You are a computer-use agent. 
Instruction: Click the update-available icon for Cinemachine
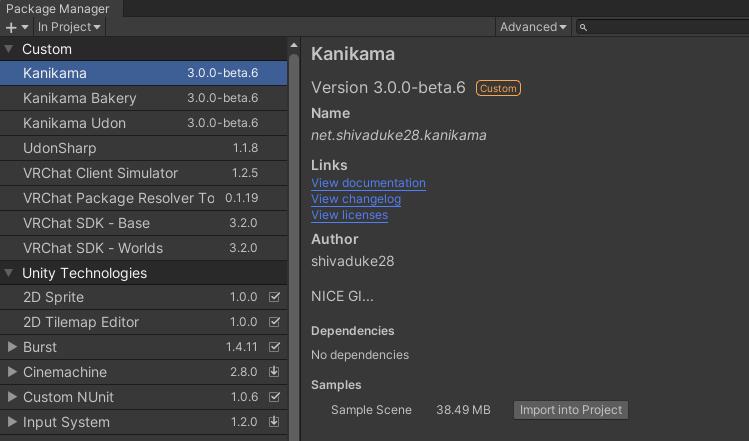pyautogui.click(x=274, y=371)
